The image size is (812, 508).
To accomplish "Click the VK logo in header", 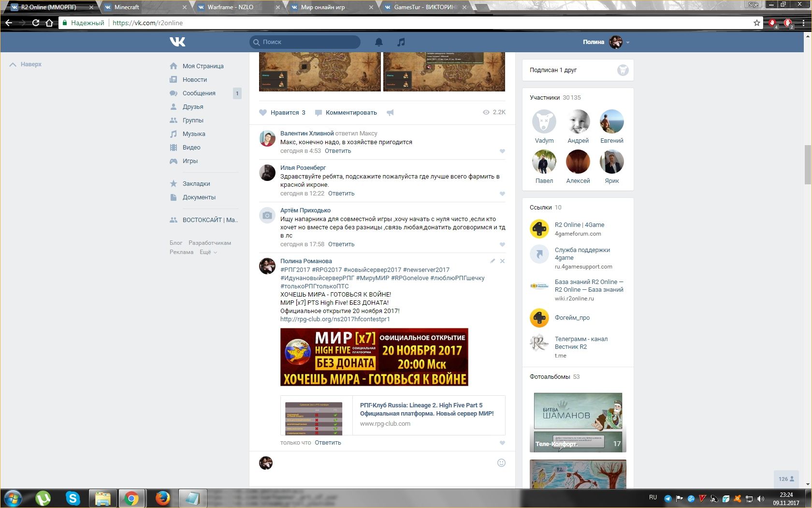I will pos(177,42).
